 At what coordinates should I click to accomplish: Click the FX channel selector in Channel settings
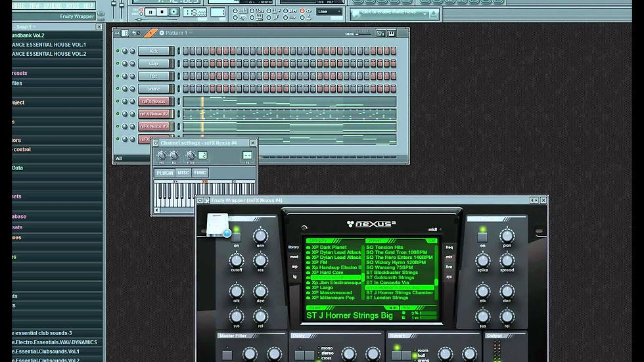coord(247,155)
